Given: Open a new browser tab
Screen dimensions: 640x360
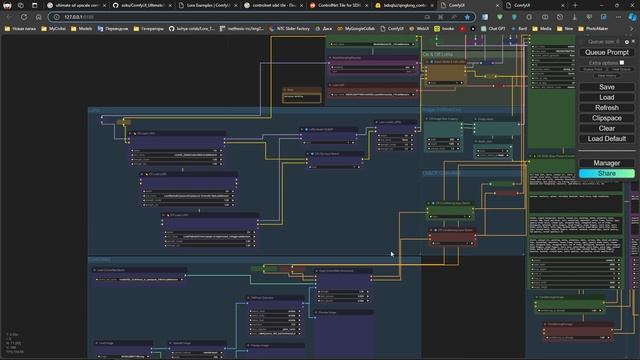Looking at the screenshot, I should click(576, 5).
